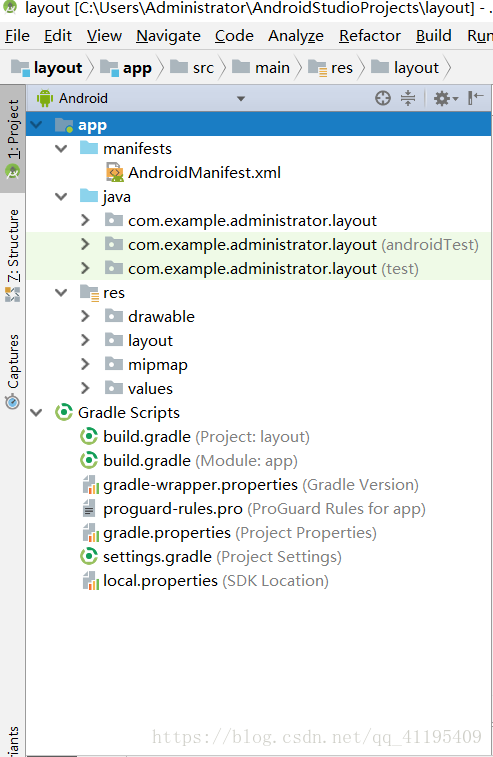Open the Captures side tab
The width and height of the screenshot is (493, 757).
[13, 372]
